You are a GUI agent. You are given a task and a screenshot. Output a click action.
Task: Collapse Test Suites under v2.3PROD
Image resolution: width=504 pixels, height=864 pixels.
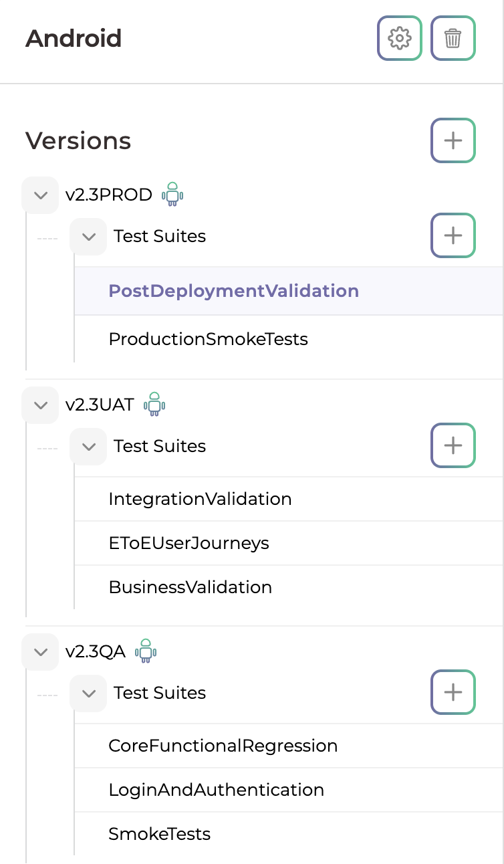tap(88, 236)
